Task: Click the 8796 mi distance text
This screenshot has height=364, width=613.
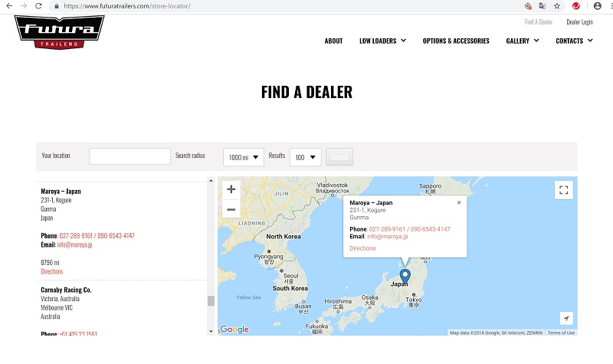Action: [50, 262]
